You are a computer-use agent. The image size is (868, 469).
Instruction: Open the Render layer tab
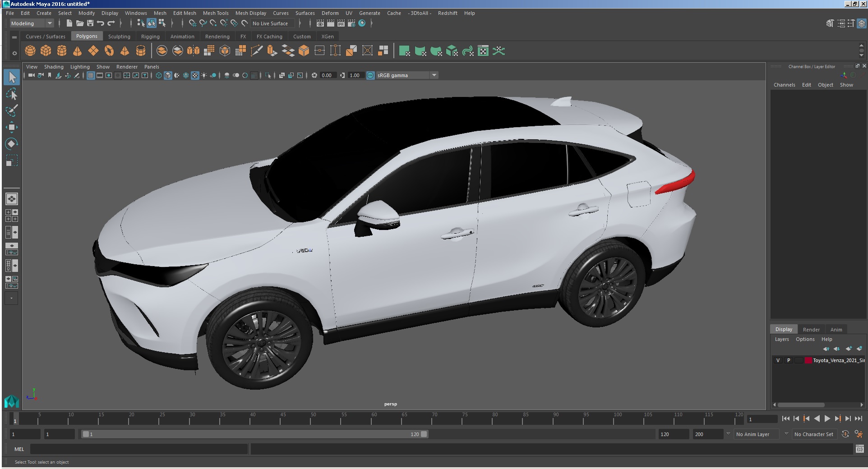pyautogui.click(x=811, y=329)
